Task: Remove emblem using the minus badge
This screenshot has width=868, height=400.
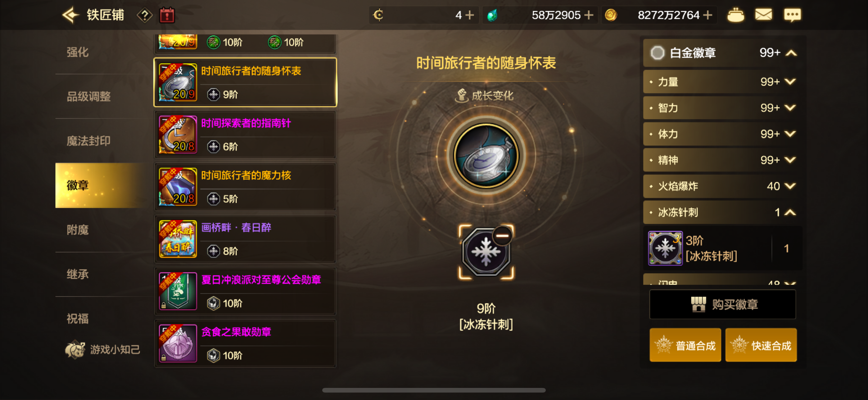Action: point(502,236)
